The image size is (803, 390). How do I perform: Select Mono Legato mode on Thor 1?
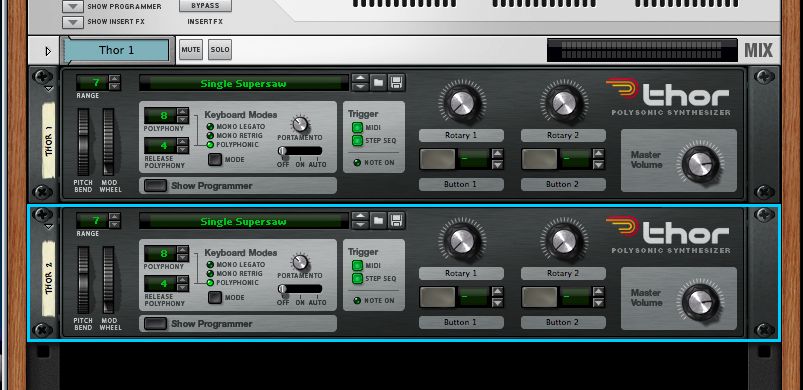pos(210,126)
